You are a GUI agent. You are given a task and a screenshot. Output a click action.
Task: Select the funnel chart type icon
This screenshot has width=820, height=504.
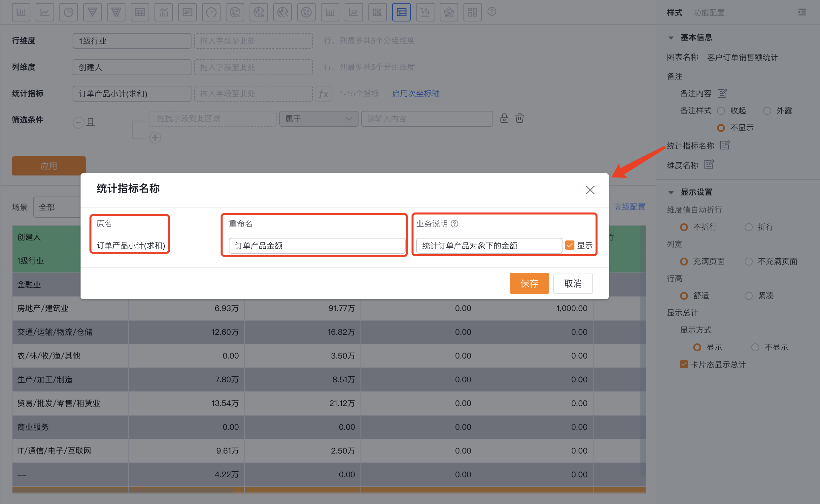tap(92, 12)
